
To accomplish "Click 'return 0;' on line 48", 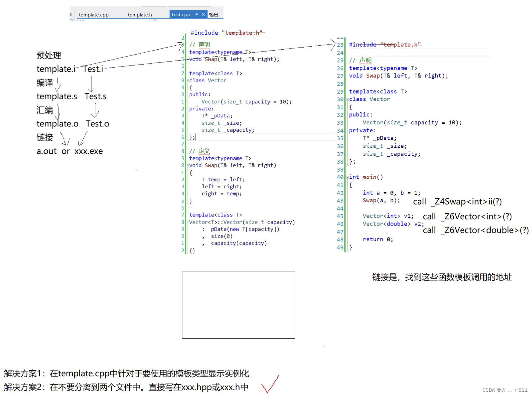I will coord(378,240).
